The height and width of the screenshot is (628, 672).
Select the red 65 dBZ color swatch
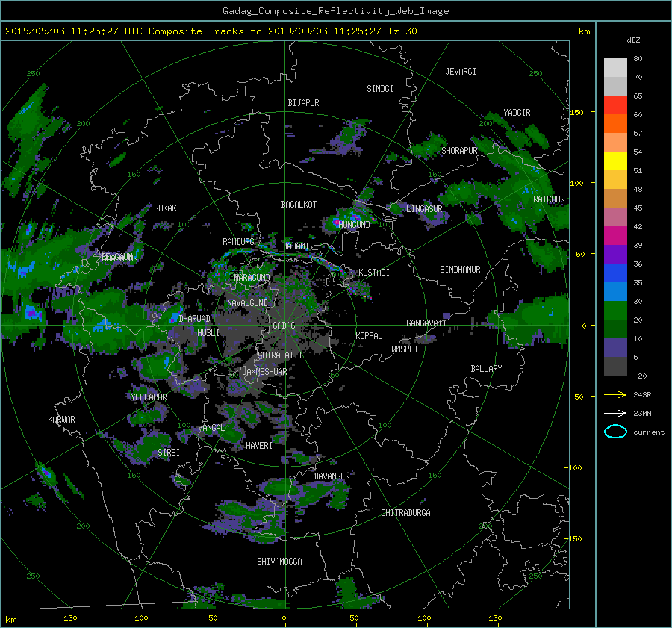coord(615,105)
